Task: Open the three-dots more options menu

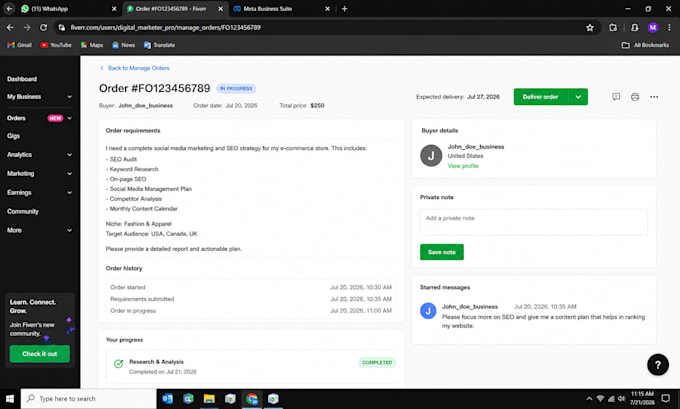Action: coord(654,97)
